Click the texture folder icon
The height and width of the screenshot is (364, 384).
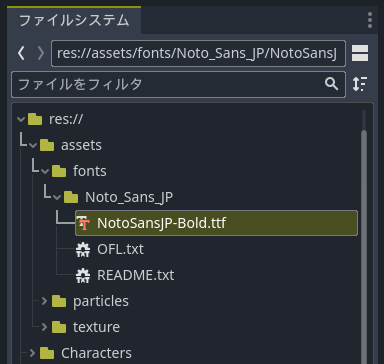click(59, 327)
